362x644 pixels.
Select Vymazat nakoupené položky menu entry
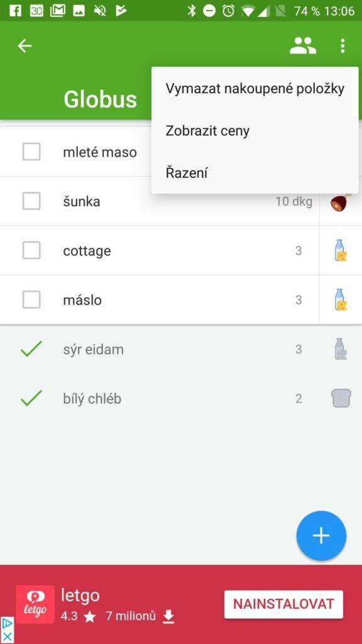pyautogui.click(x=255, y=89)
